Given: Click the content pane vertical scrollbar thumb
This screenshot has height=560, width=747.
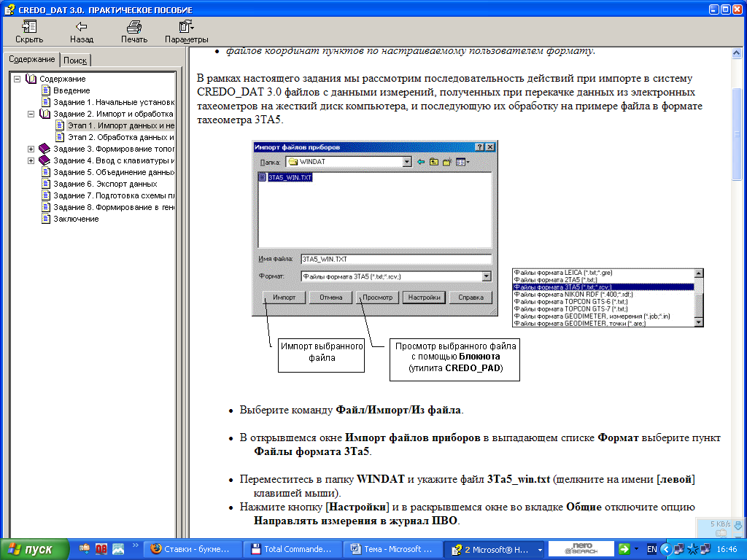Looking at the screenshot, I should point(737,134).
